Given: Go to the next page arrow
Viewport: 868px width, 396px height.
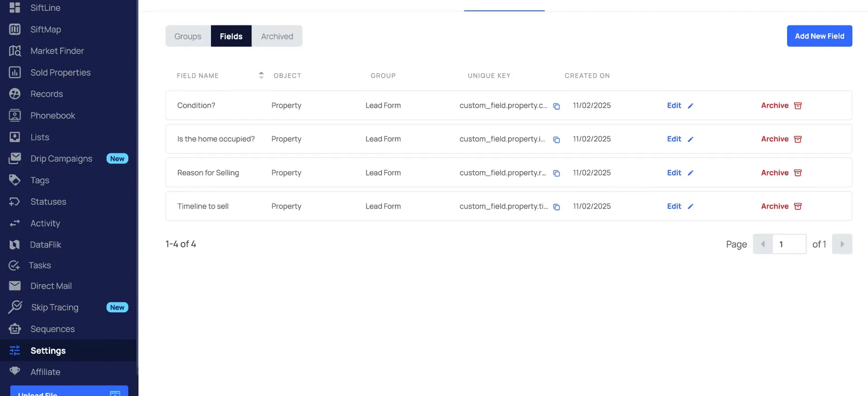Looking at the screenshot, I should (x=842, y=244).
